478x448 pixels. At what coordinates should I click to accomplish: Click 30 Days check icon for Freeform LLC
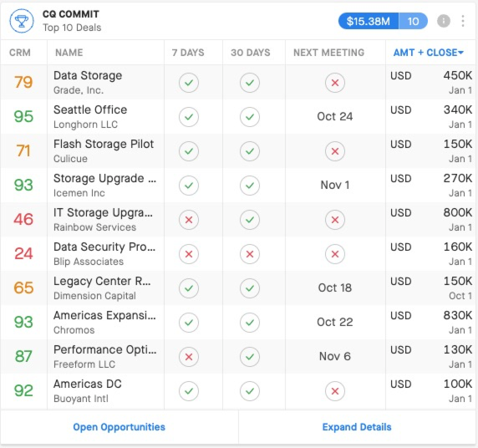(250, 357)
